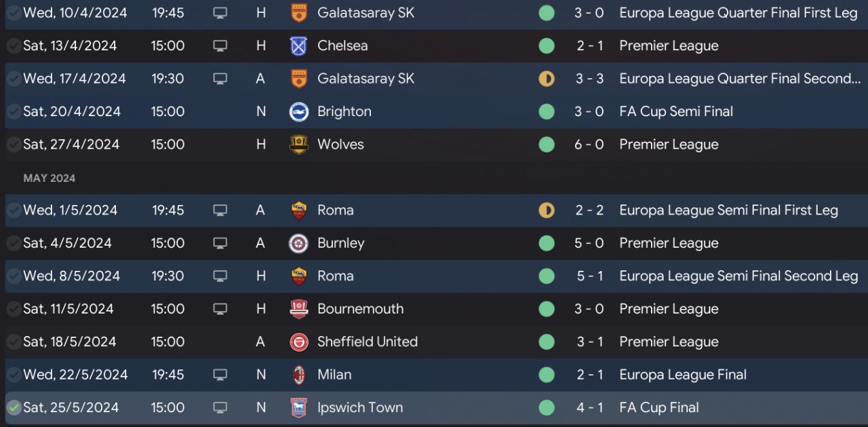Click the Chelsea club badge
Viewport: 868px width, 427px height.
point(298,46)
